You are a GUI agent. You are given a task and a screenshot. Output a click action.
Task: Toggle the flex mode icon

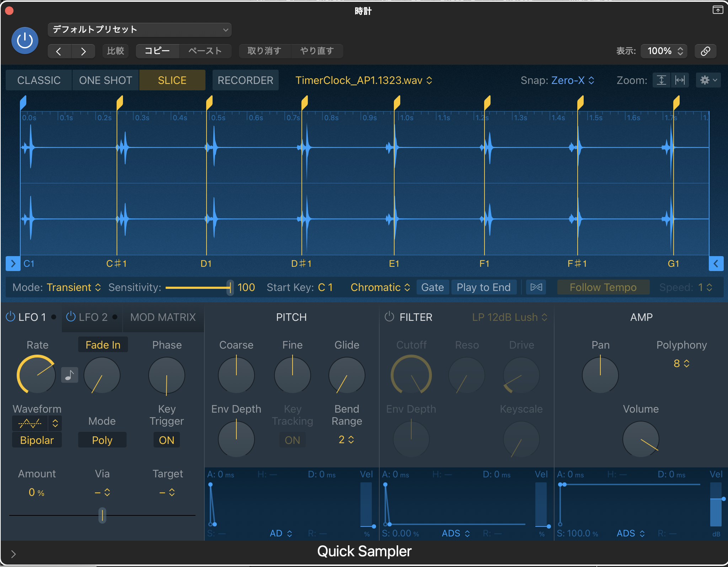pyautogui.click(x=536, y=287)
